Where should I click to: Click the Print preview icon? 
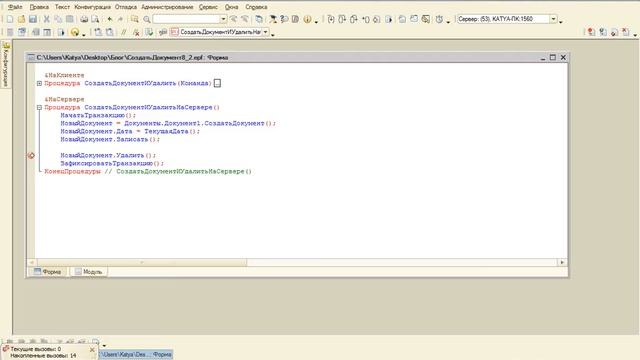(95, 19)
